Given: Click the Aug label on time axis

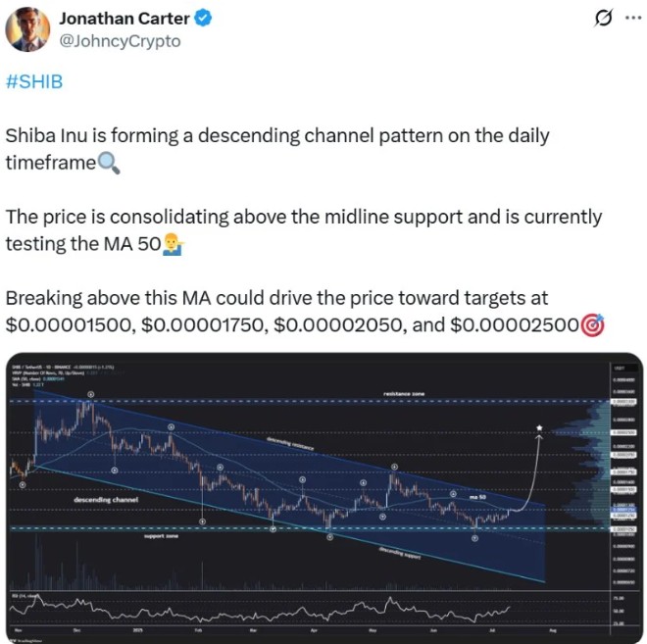Looking at the screenshot, I should 553,630.
